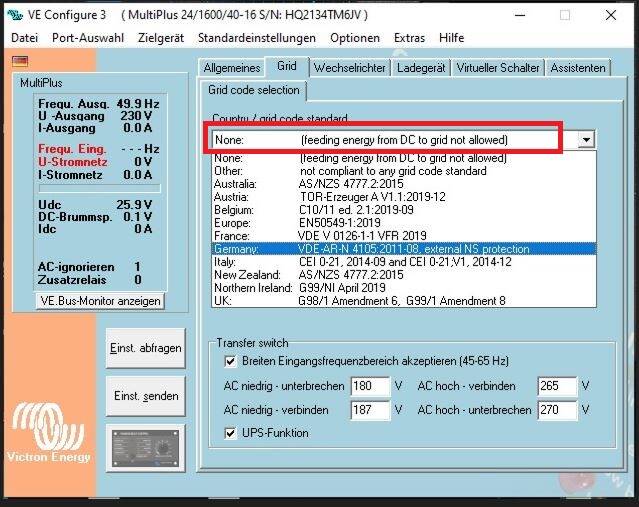The image size is (639, 507).
Task: Select Australia AS/NZS 4777.2:2015 entry
Action: [404, 184]
